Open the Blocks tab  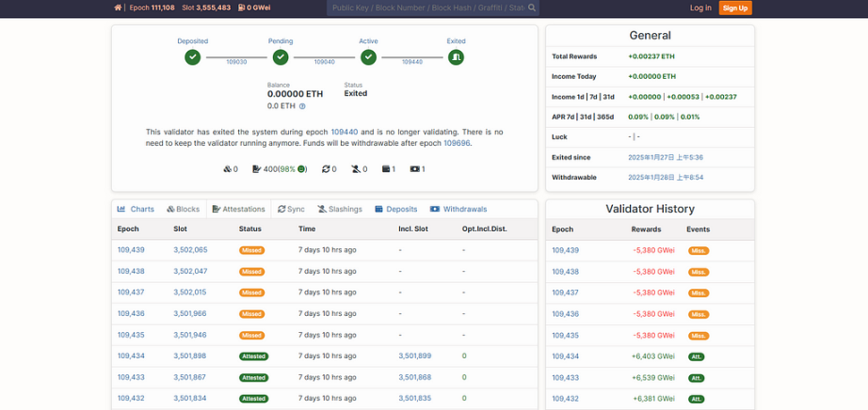pos(183,209)
